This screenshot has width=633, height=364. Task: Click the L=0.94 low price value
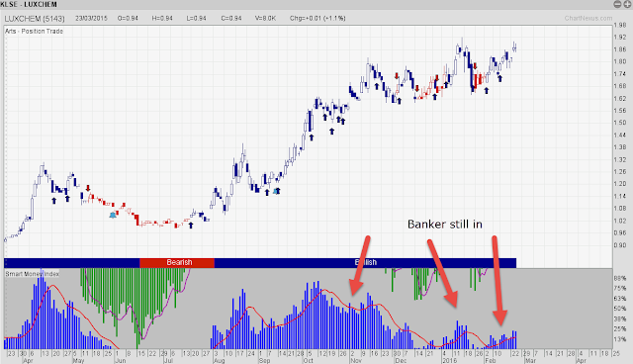tap(196, 18)
